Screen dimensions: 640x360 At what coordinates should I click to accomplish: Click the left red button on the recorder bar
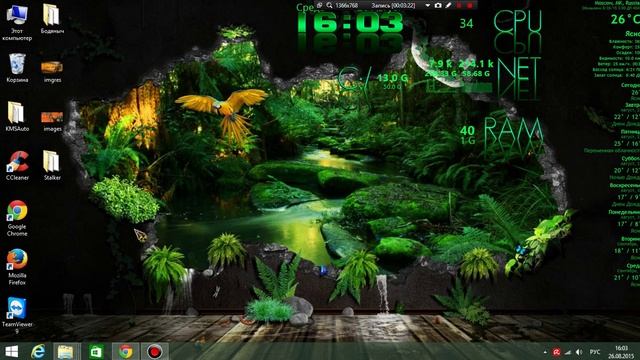[x=459, y=5]
